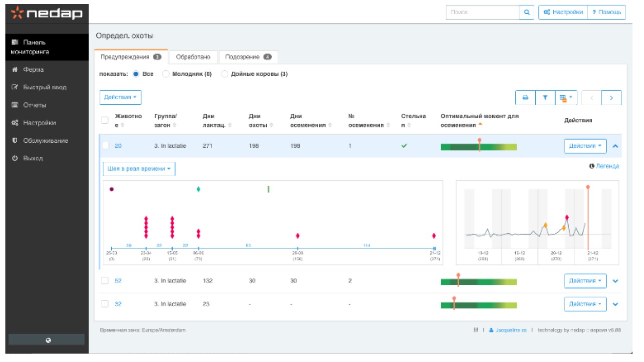Open animal 20 link
This screenshot has width=644, height=362.
click(x=118, y=146)
